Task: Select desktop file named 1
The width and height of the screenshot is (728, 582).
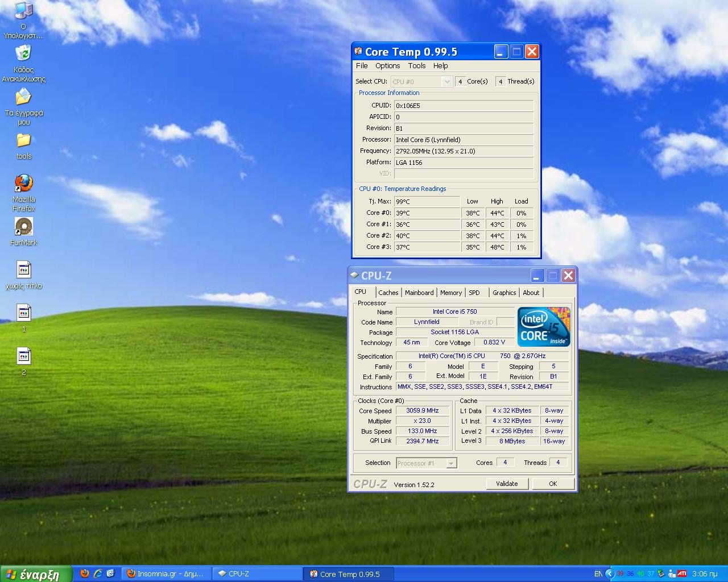Action: coord(23,313)
